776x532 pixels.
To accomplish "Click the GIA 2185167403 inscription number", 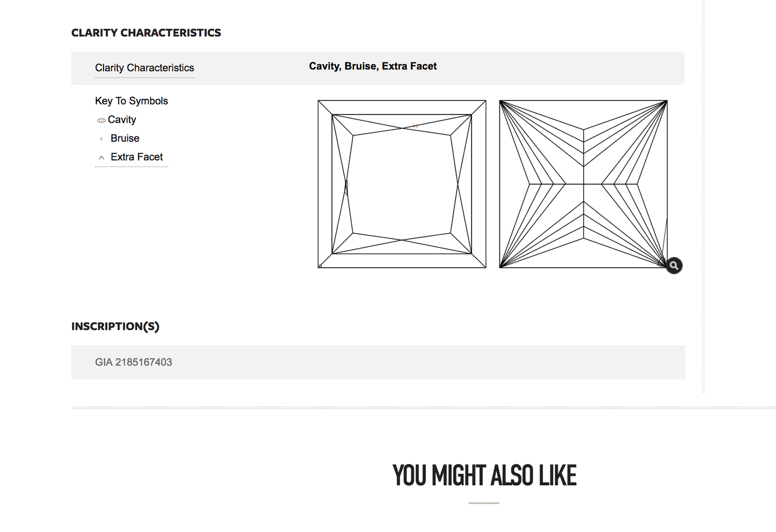I will tap(134, 362).
